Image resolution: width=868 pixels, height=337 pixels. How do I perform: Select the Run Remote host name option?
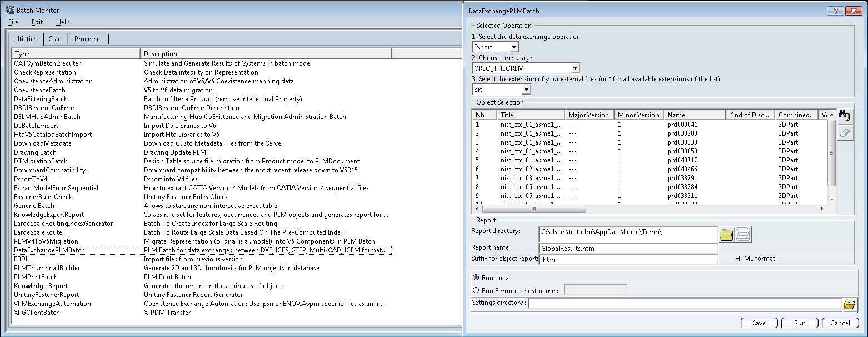point(476,290)
